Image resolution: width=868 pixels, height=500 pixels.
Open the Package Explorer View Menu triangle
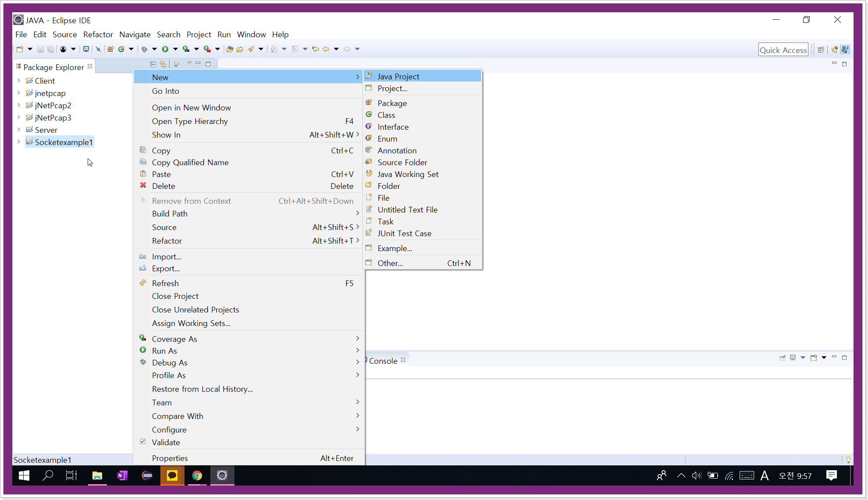click(189, 64)
